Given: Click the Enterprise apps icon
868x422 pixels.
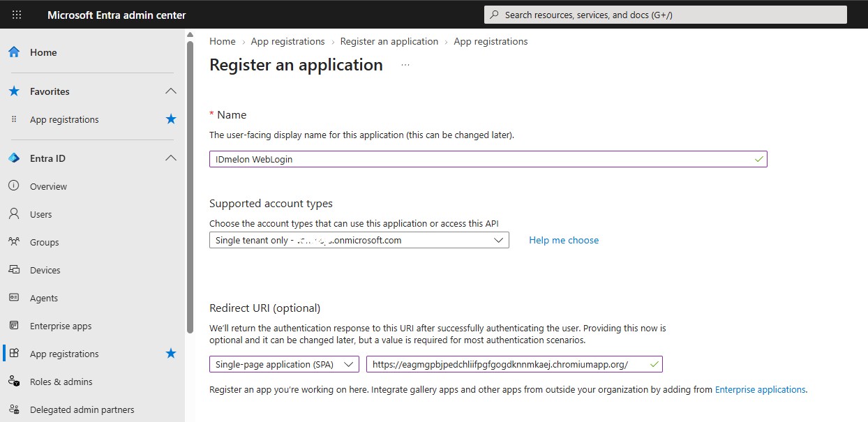Looking at the screenshot, I should pos(14,326).
